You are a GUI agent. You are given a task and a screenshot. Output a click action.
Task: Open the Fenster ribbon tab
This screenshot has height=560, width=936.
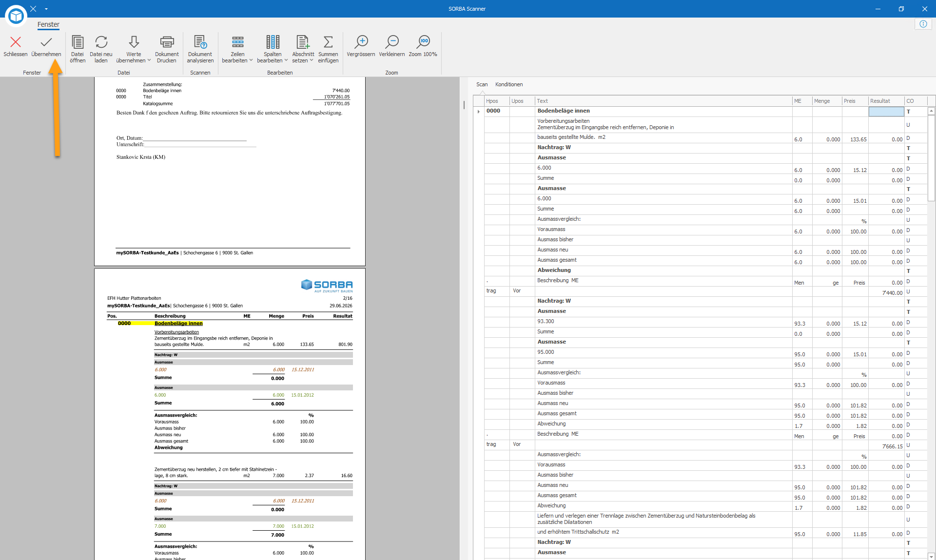pos(48,24)
